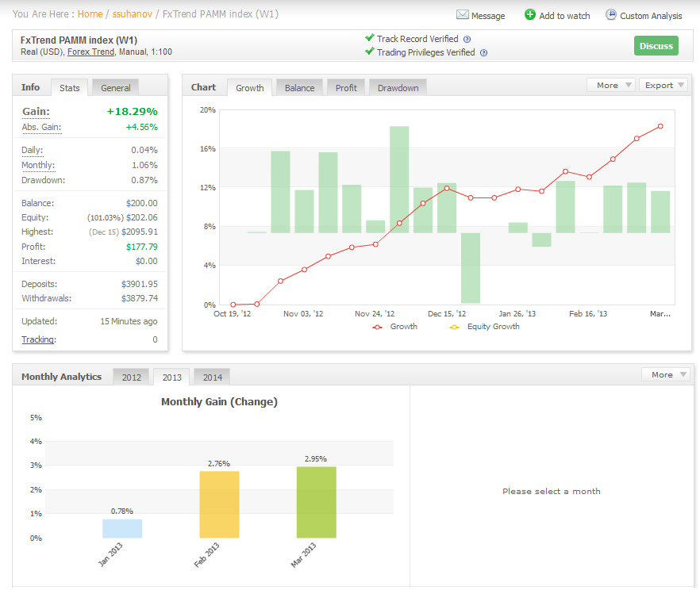This screenshot has height=594, width=700.
Task: Click the Track Record Verified checkmark icon
Action: pyautogui.click(x=369, y=38)
